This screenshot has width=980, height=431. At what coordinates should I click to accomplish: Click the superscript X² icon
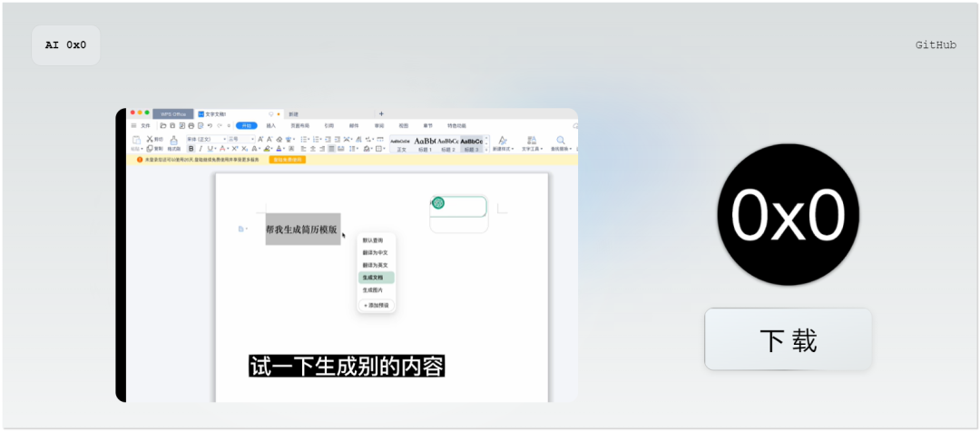click(235, 149)
